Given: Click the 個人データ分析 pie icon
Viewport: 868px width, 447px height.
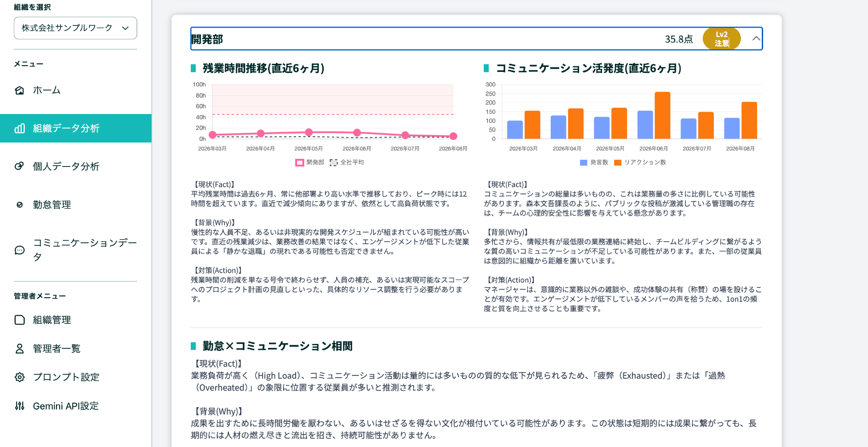Looking at the screenshot, I should point(19,166).
